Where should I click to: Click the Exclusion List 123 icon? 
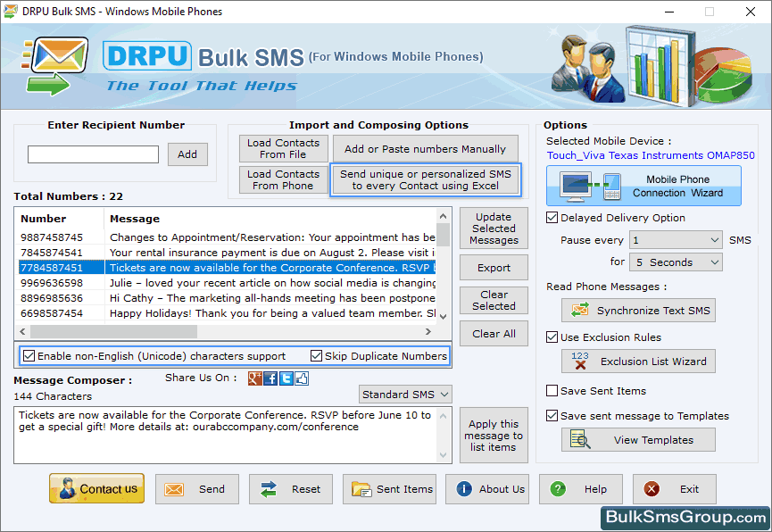click(x=580, y=362)
